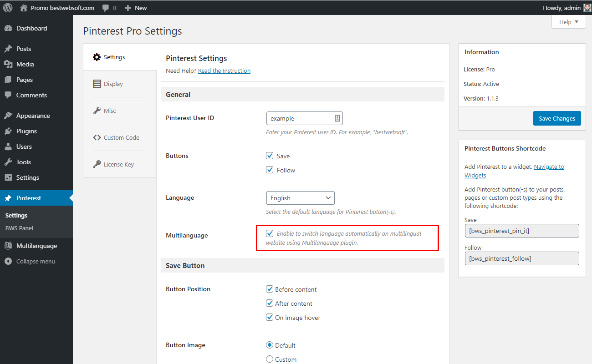Open the New content menu in admin bar

coord(136,8)
